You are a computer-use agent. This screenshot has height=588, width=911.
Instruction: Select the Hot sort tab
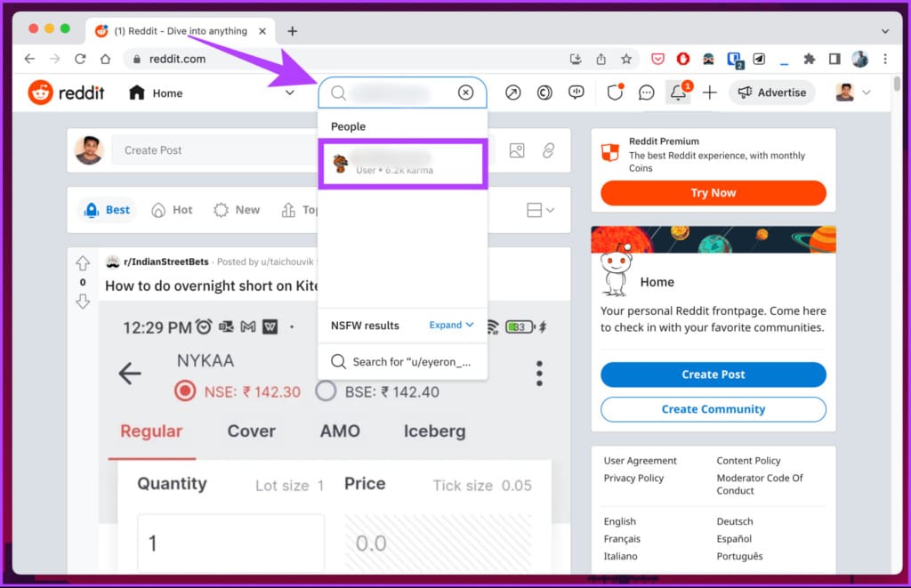click(x=172, y=210)
